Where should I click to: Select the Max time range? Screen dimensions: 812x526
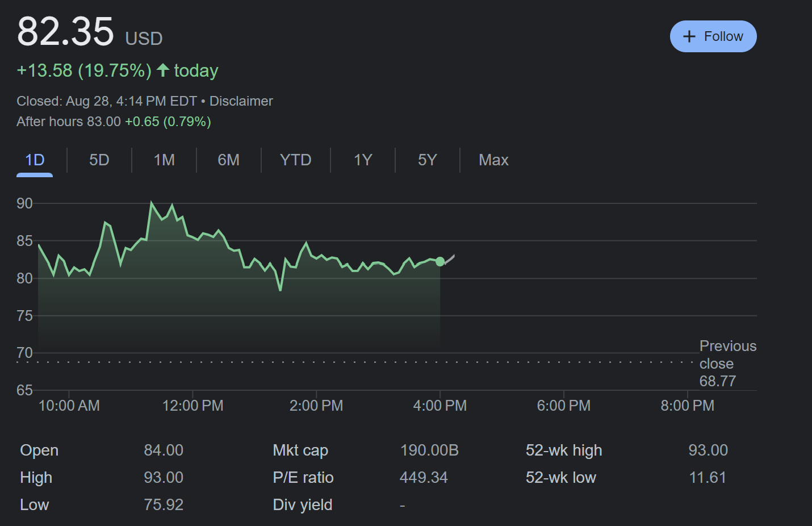click(493, 160)
